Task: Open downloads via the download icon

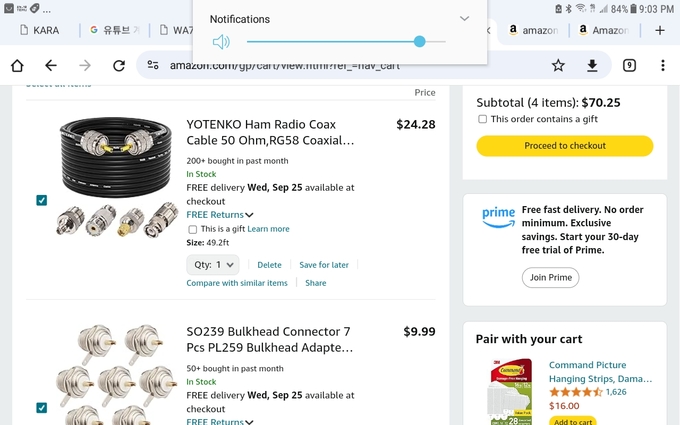Action: pyautogui.click(x=592, y=65)
